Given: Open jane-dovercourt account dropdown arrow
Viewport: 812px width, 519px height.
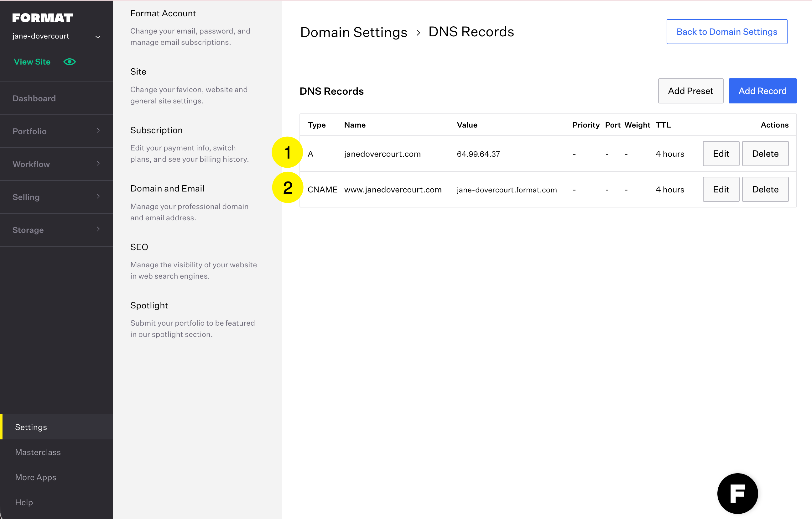Looking at the screenshot, I should point(98,37).
